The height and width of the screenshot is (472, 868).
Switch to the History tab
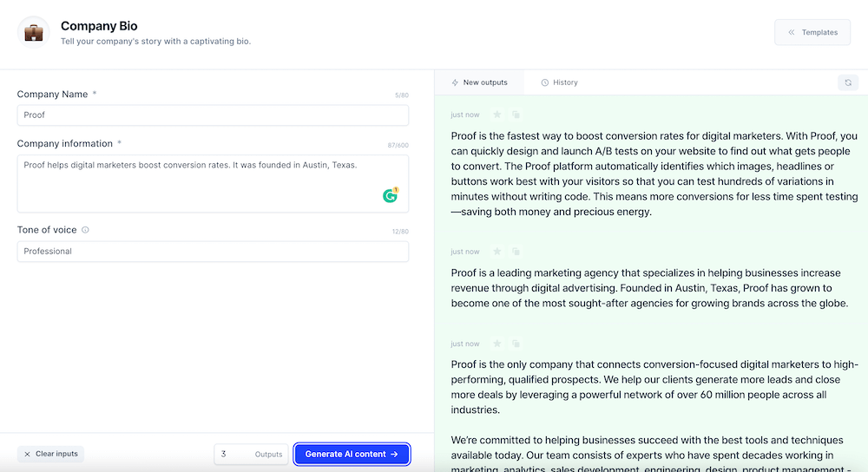pyautogui.click(x=559, y=82)
